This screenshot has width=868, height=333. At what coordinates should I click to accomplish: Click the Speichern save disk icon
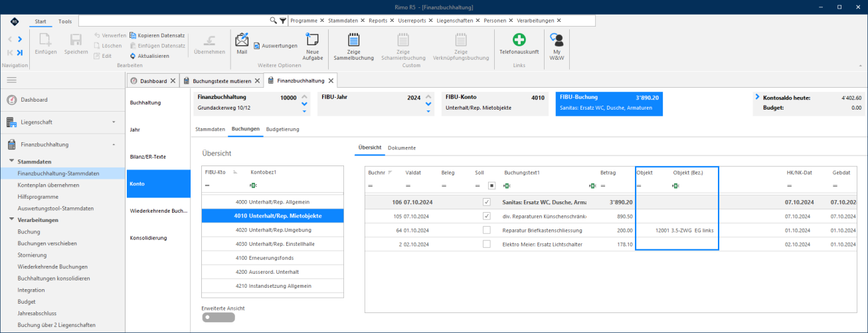(x=76, y=40)
